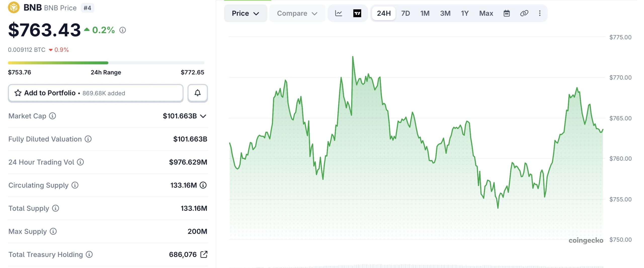Open the calendar date range picker

pyautogui.click(x=507, y=13)
